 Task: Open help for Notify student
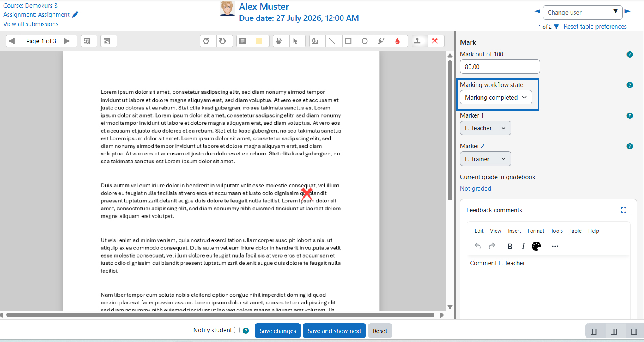pos(246,331)
